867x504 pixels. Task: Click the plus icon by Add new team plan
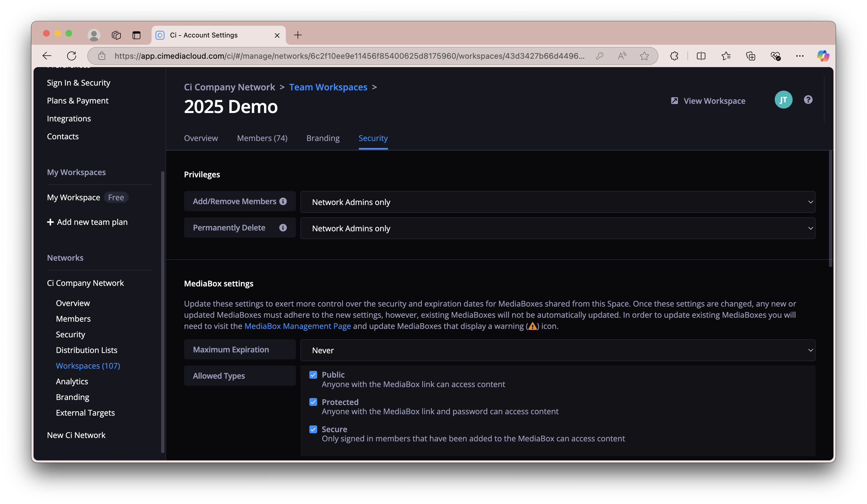(50, 222)
